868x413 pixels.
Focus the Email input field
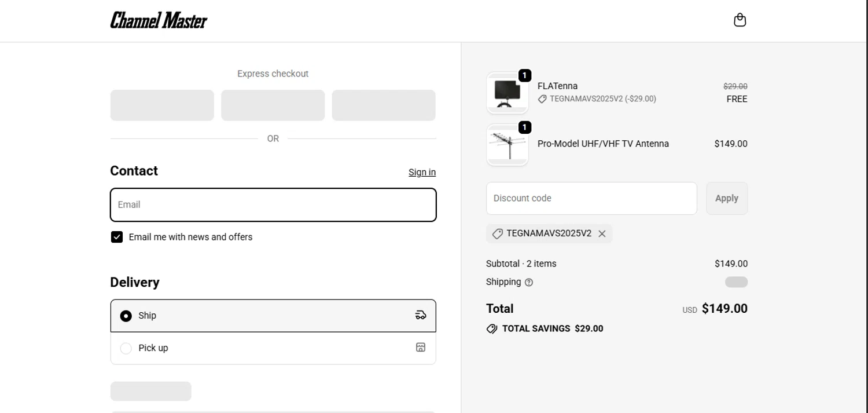point(273,204)
